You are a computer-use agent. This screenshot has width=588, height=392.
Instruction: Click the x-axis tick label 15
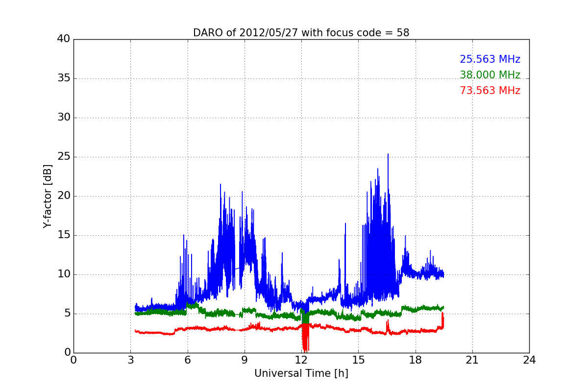pyautogui.click(x=358, y=360)
